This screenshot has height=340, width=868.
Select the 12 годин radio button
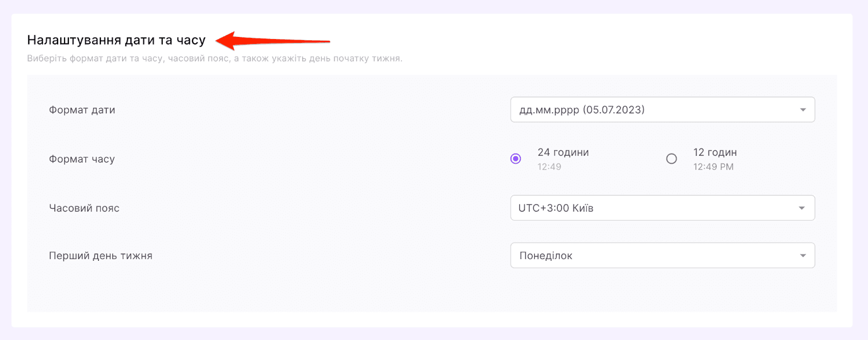(672, 159)
